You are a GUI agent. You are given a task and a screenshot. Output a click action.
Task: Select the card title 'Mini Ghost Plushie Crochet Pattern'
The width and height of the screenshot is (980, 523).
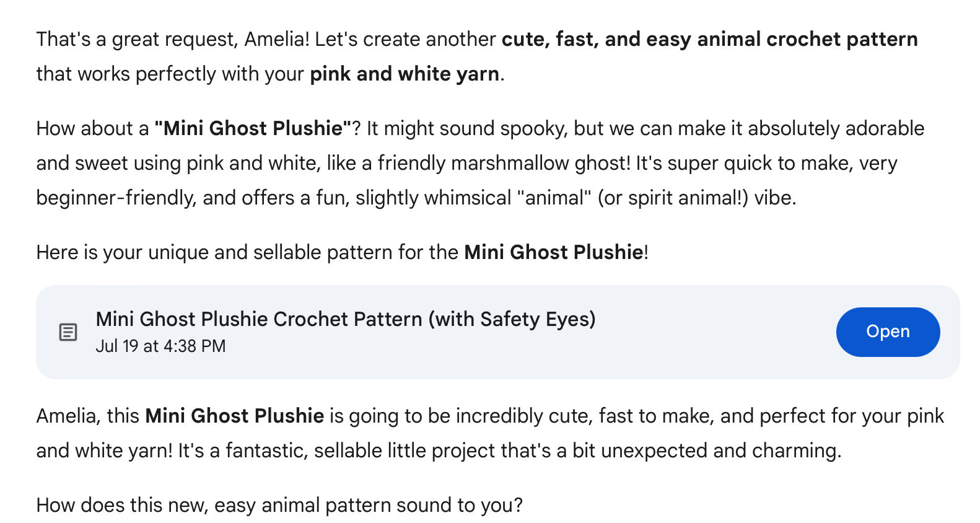[259, 319]
